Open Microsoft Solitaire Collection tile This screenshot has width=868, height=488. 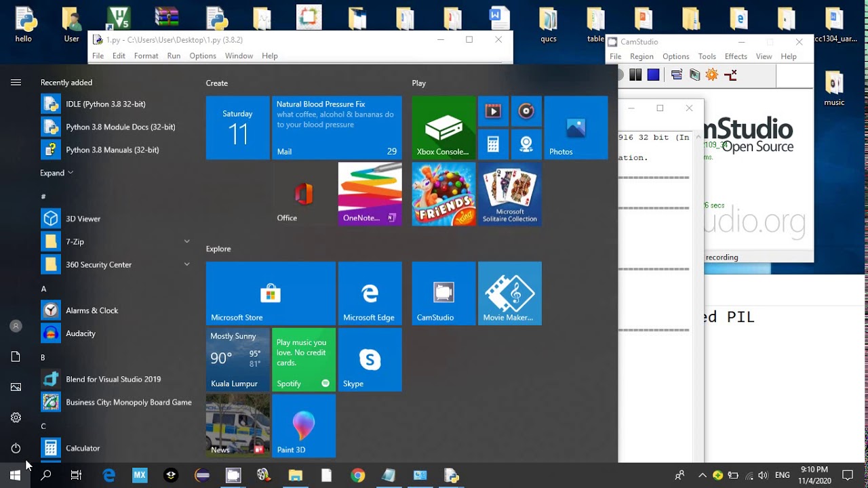[x=510, y=194]
